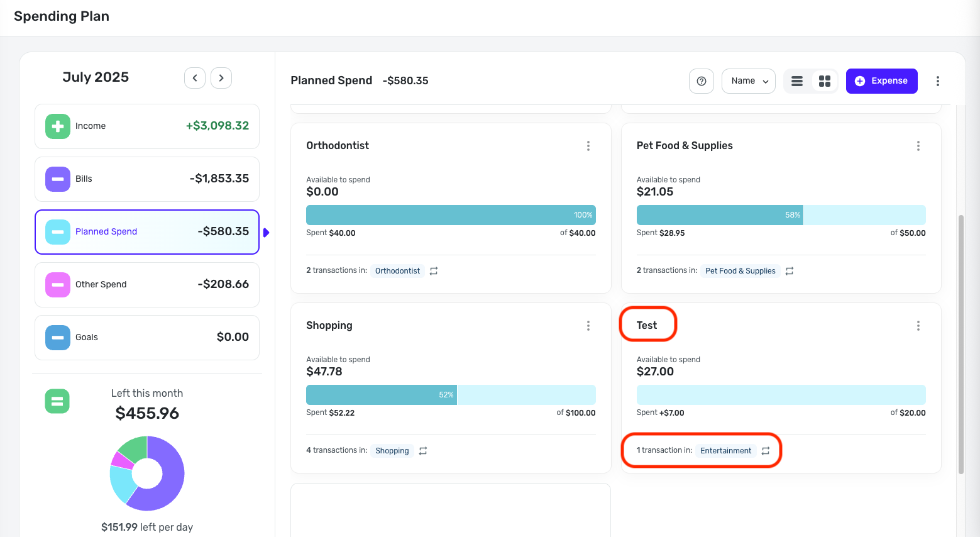Go to previous month arrow
Screen dimensions: 980x537
(x=195, y=78)
